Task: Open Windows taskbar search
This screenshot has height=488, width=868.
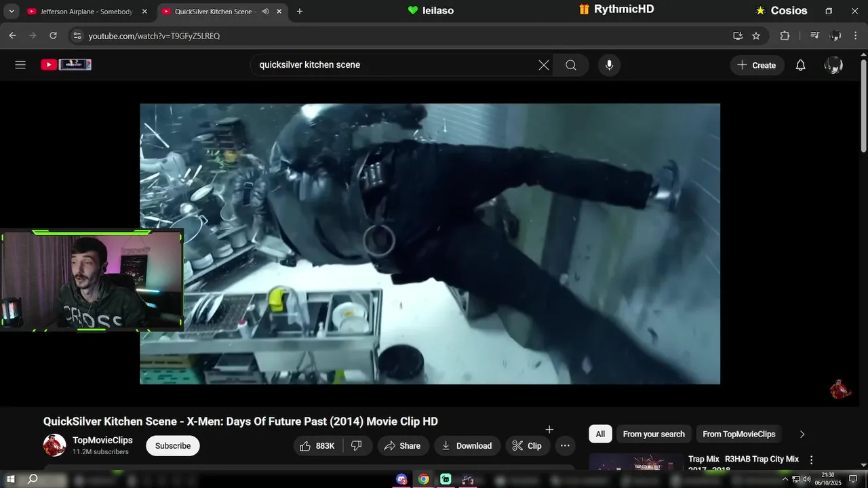Action: (x=33, y=479)
